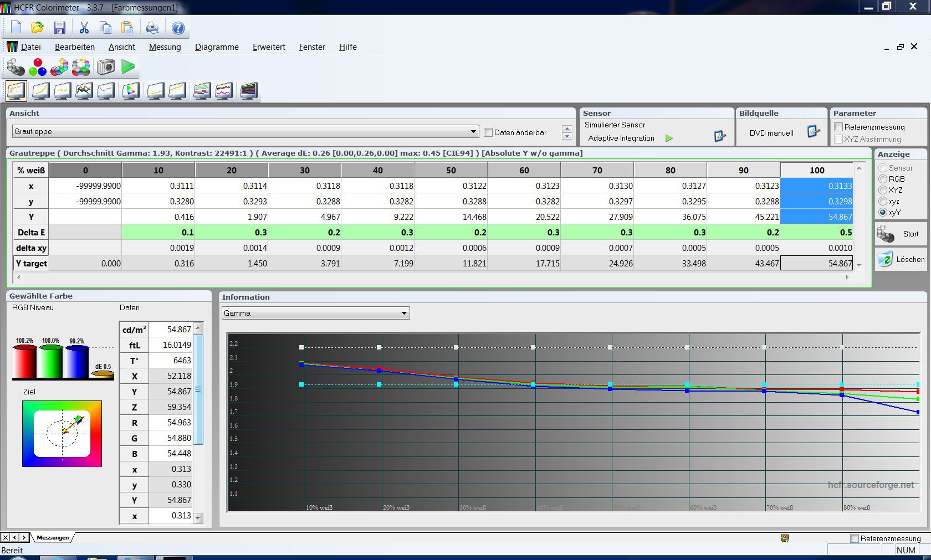Open the Gamma dropdown in the Information panel
931x560 pixels.
[x=404, y=313]
